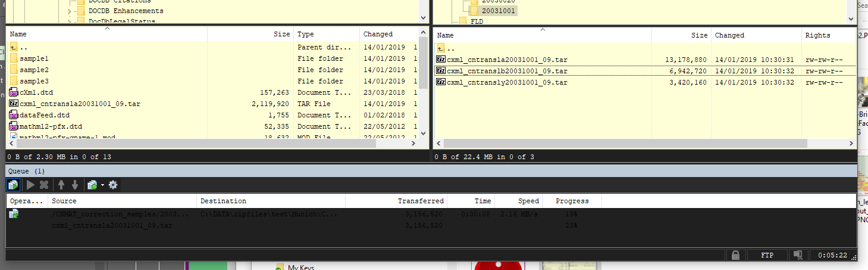Click the Delete queue item X icon
Image resolution: width=868 pixels, height=270 pixels.
(43, 185)
